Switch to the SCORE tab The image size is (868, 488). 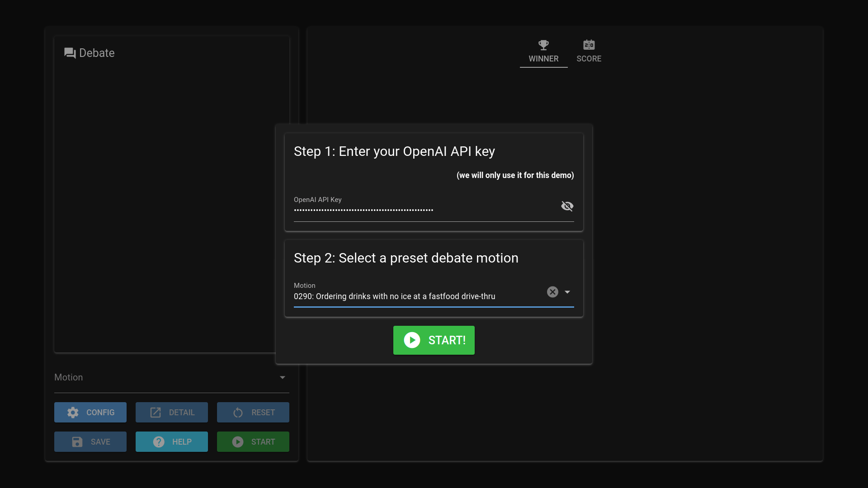(x=589, y=58)
